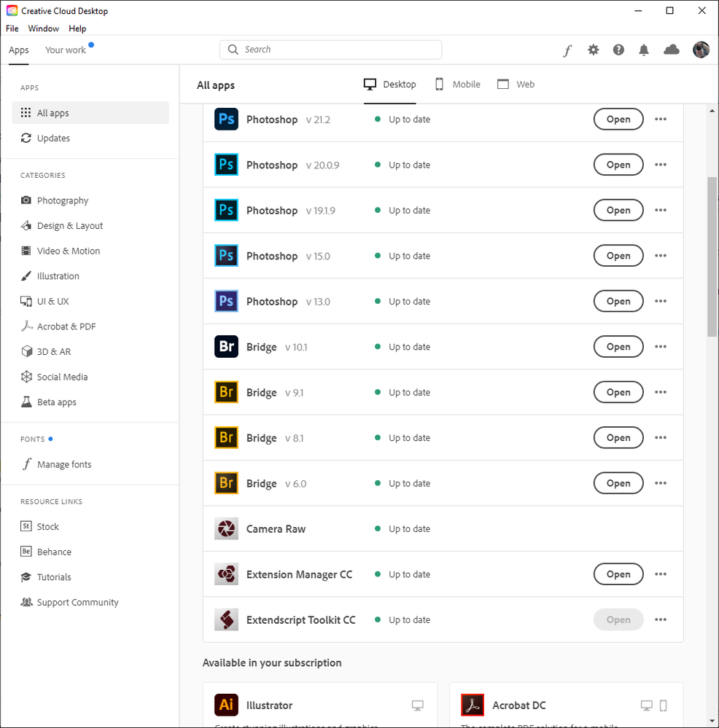Click the vertical scrollbar thumb
The width and height of the screenshot is (719, 728).
click(x=712, y=257)
